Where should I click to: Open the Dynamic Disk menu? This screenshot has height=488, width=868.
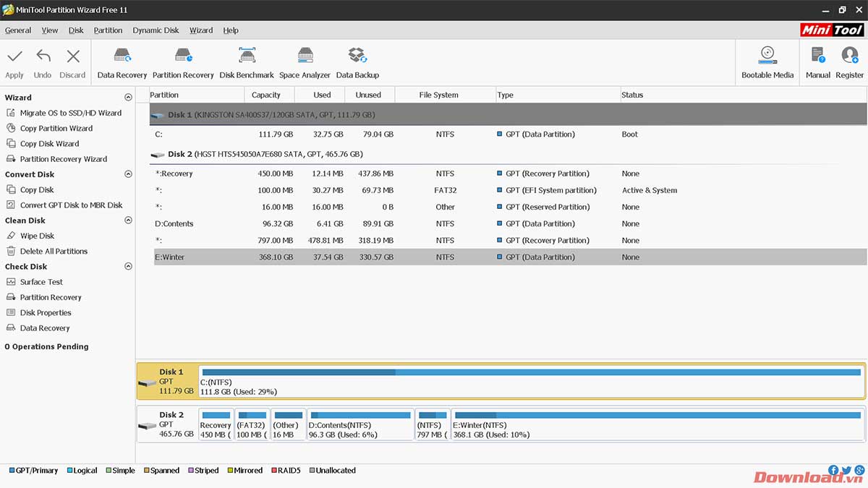pos(156,30)
